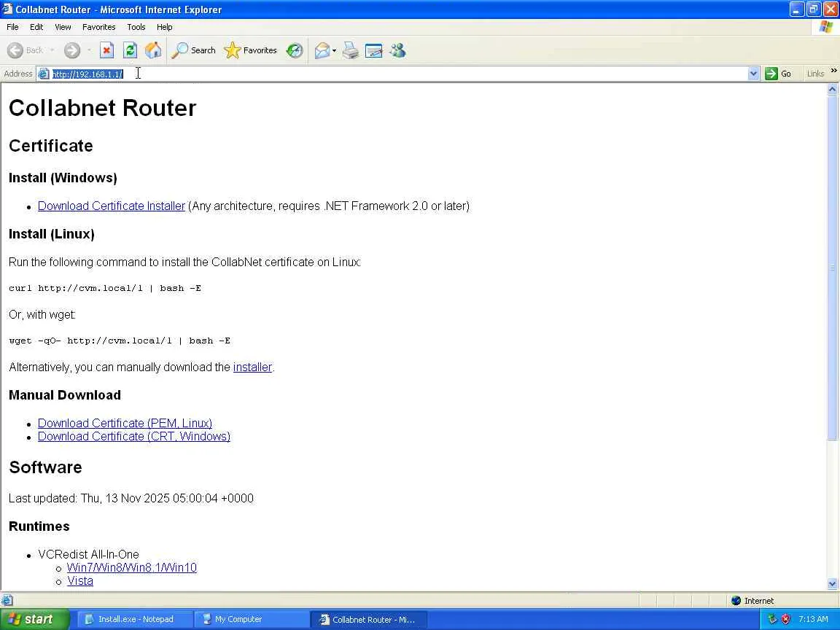This screenshot has height=630, width=840.
Task: Click scrollbar up arrow
Action: click(832, 90)
